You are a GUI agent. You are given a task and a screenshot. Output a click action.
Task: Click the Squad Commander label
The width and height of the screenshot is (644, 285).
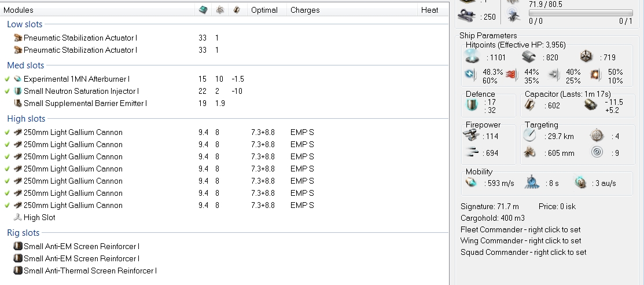(x=523, y=252)
